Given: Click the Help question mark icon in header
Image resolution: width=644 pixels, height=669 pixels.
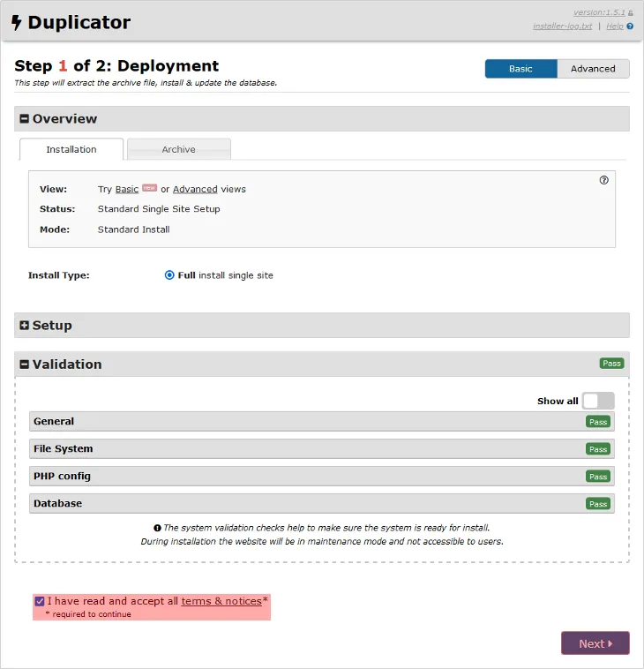Looking at the screenshot, I should pyautogui.click(x=630, y=26).
